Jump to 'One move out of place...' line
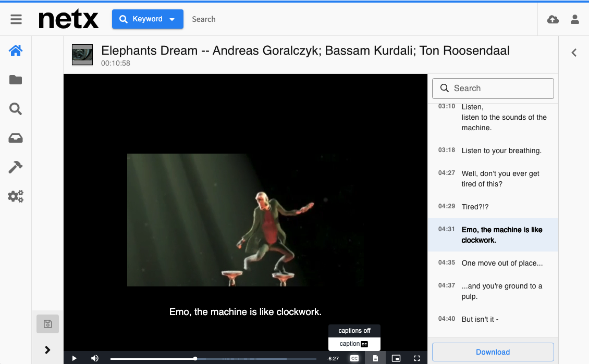The image size is (589, 364). (493, 263)
